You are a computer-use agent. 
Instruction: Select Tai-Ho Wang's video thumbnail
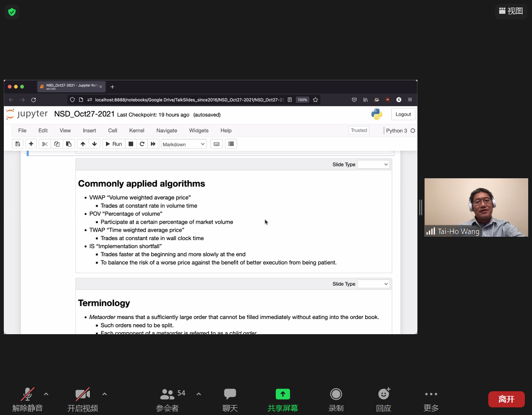tap(476, 207)
